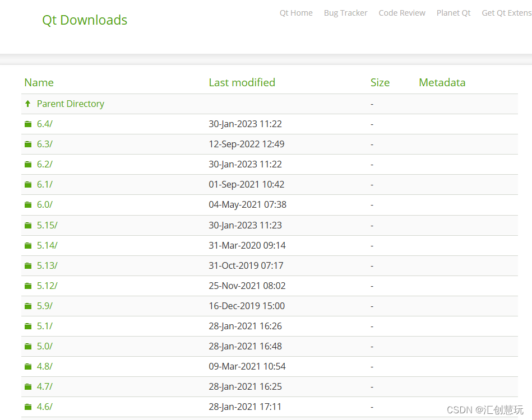
Task: Open the 5.1/ directory
Action: pyautogui.click(x=44, y=326)
